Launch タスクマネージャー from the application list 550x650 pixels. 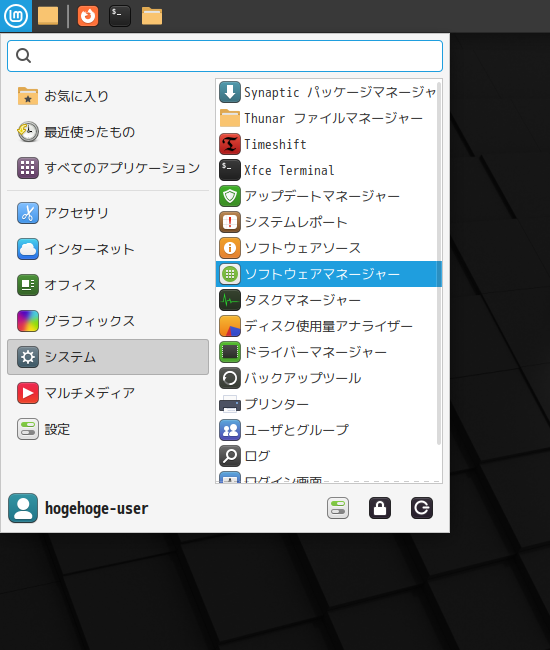pyautogui.click(x=327, y=300)
